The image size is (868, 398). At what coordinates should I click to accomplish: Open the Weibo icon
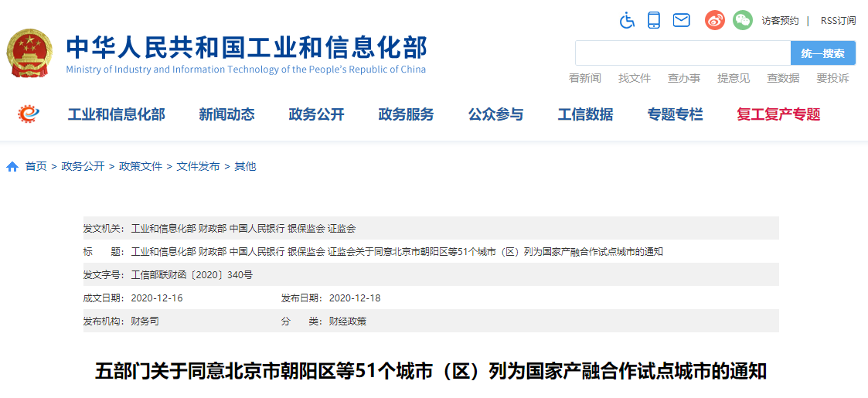(x=715, y=21)
